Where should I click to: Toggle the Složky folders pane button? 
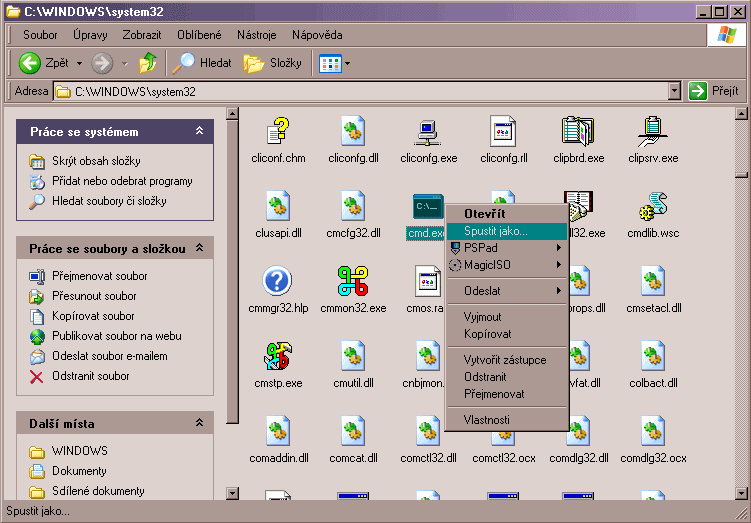pyautogui.click(x=273, y=63)
